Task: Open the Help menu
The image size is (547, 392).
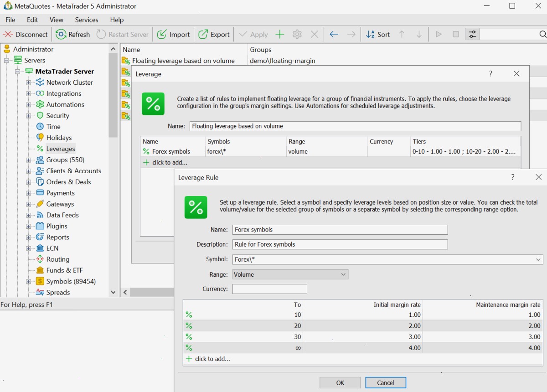Action: click(117, 20)
